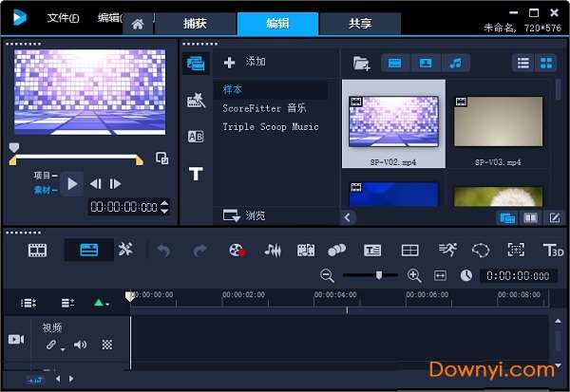Switch to the 捕获 (Capture) tab
The image size is (570, 392).
pos(195,24)
